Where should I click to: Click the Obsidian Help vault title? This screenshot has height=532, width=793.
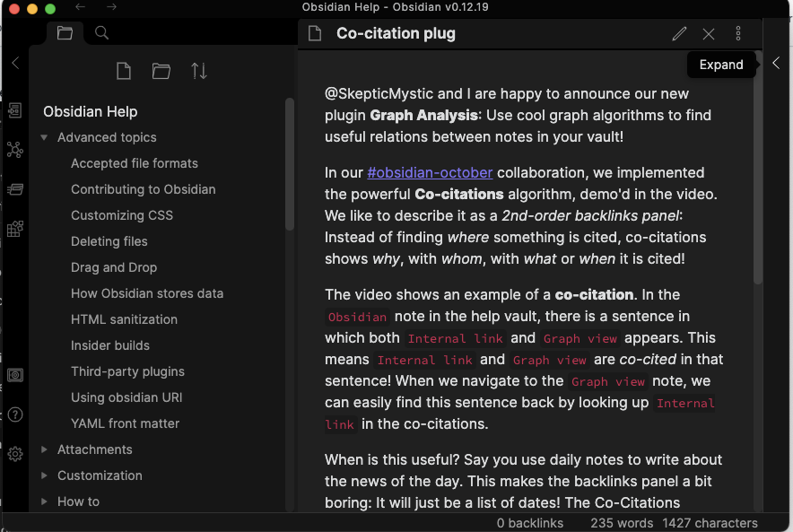[90, 111]
